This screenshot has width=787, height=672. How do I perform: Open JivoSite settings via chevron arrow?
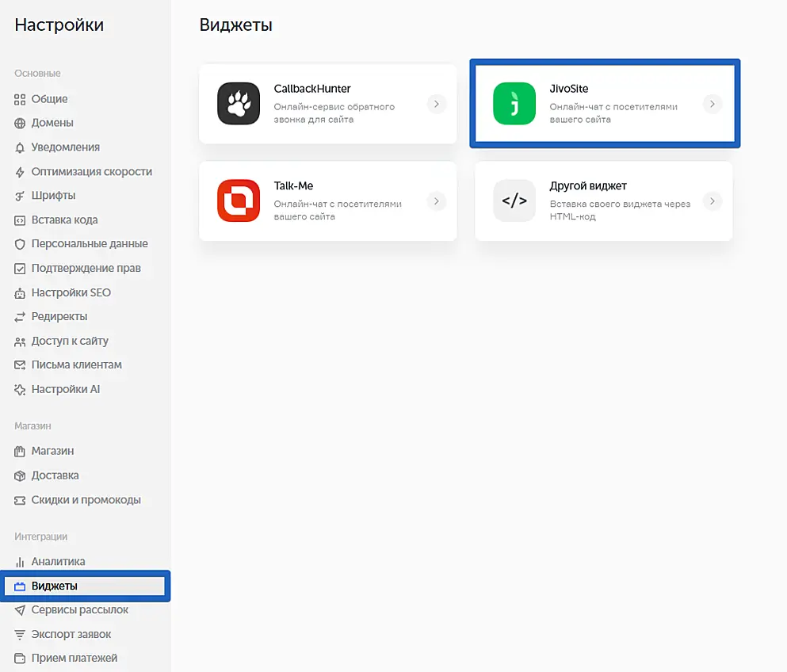pyautogui.click(x=713, y=104)
